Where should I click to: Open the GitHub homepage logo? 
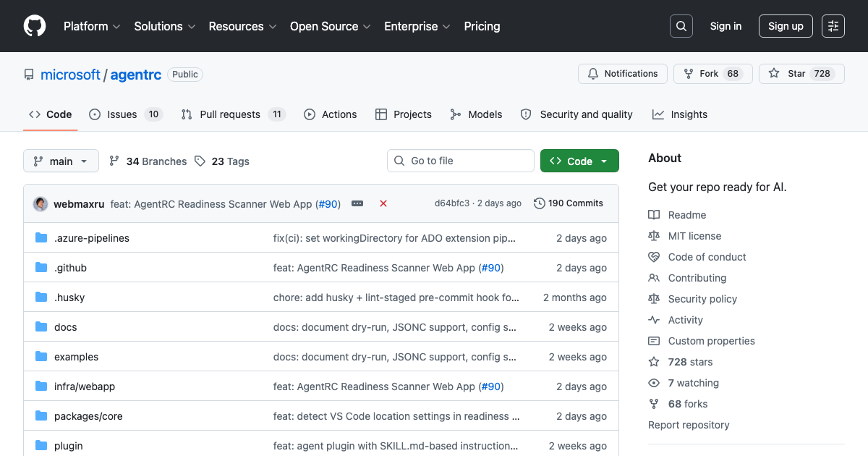[35, 26]
